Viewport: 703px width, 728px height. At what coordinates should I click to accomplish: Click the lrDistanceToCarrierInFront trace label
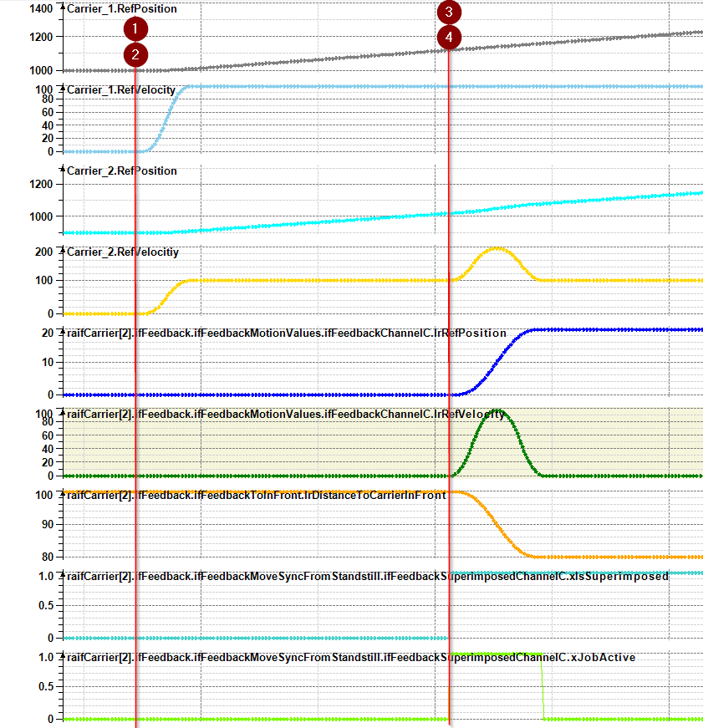[256, 495]
